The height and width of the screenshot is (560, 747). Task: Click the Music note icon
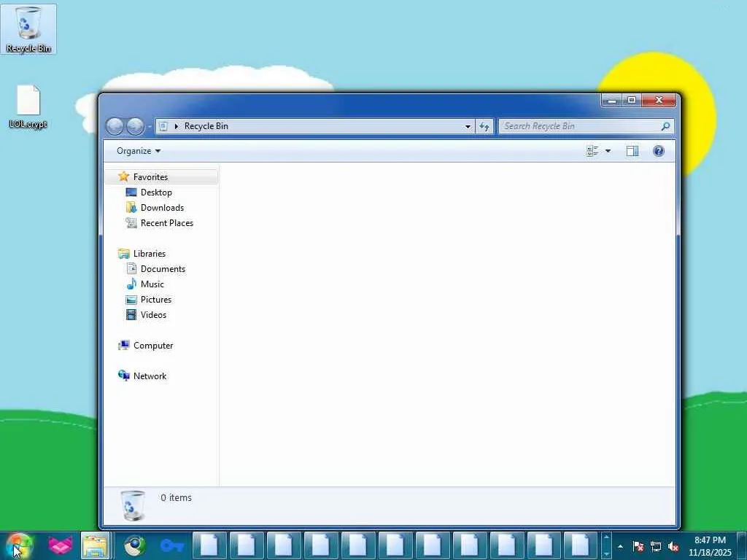[x=131, y=284]
